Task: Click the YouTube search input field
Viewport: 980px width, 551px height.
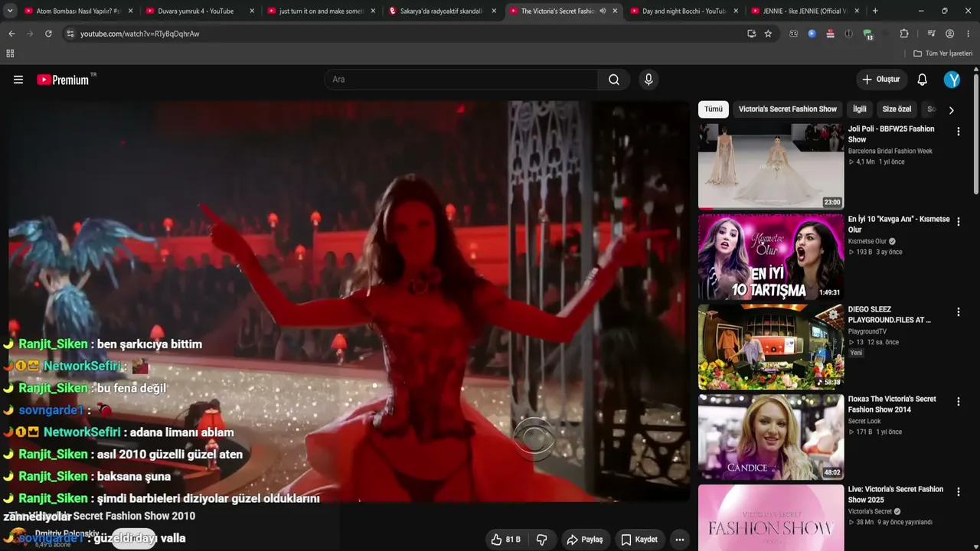Action: [x=462, y=80]
